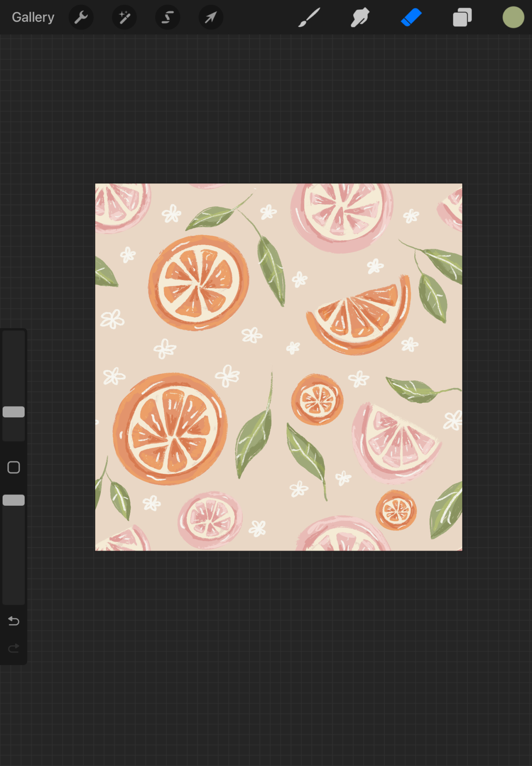Select the Brush tool
Viewport: 532px width, 766px height.
(309, 17)
